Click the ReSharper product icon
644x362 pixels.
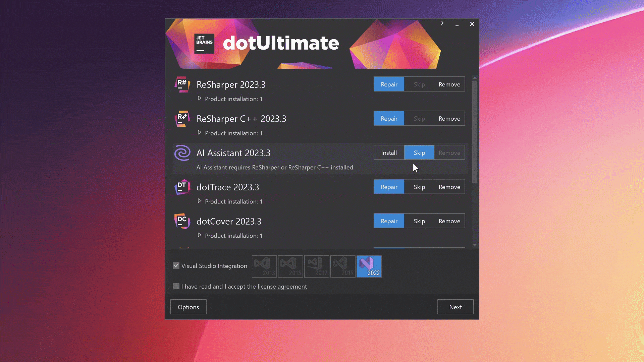pos(182,84)
